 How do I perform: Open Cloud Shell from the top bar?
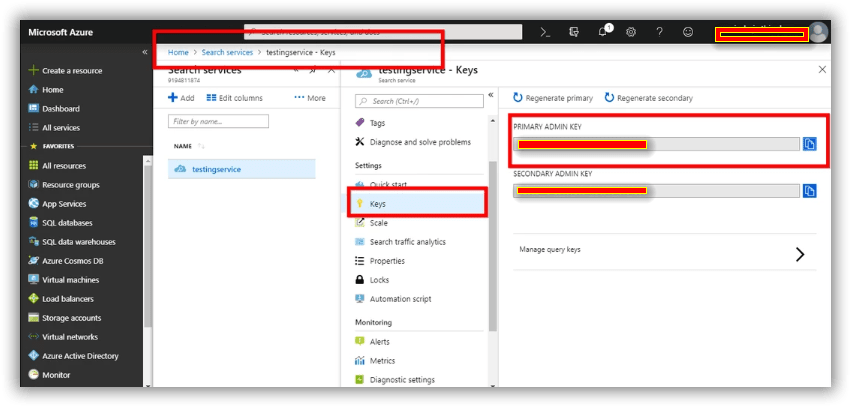tap(545, 32)
